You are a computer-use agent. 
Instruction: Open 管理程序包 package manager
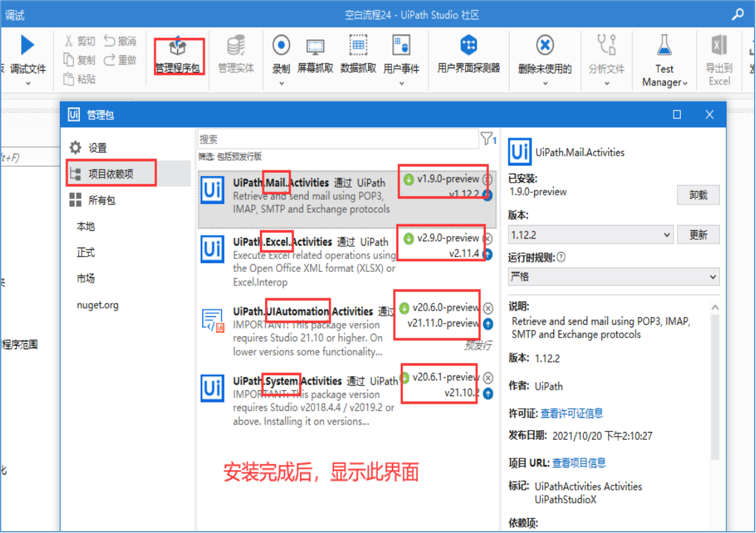pos(178,56)
